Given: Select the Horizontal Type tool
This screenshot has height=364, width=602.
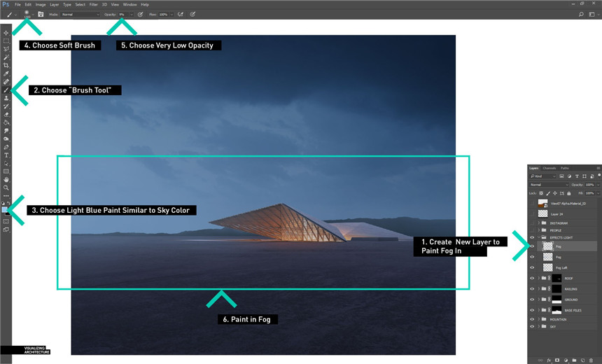Looking at the screenshot, I should pyautogui.click(x=6, y=155).
